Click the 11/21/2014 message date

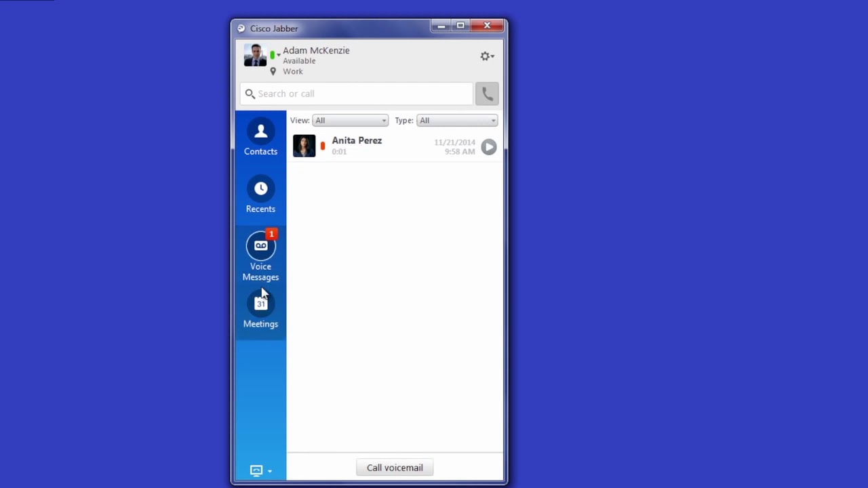pos(454,142)
